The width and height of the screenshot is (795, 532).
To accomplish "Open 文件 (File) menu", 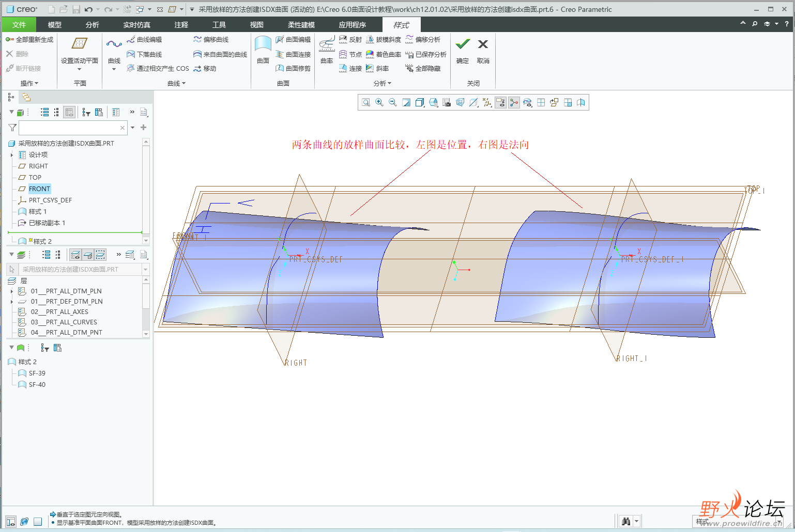I will pyautogui.click(x=19, y=25).
